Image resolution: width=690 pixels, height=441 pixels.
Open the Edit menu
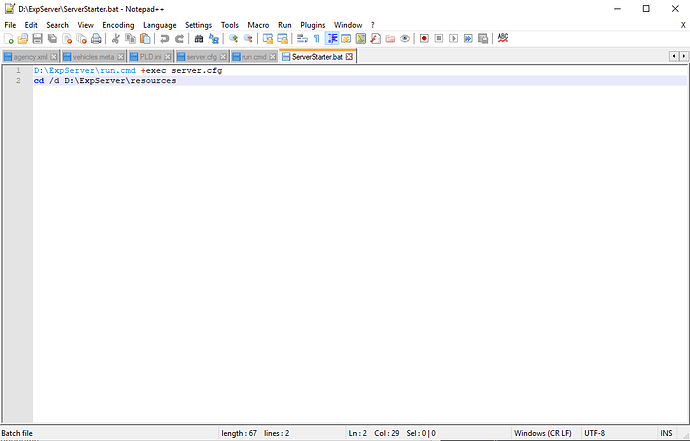[31, 25]
